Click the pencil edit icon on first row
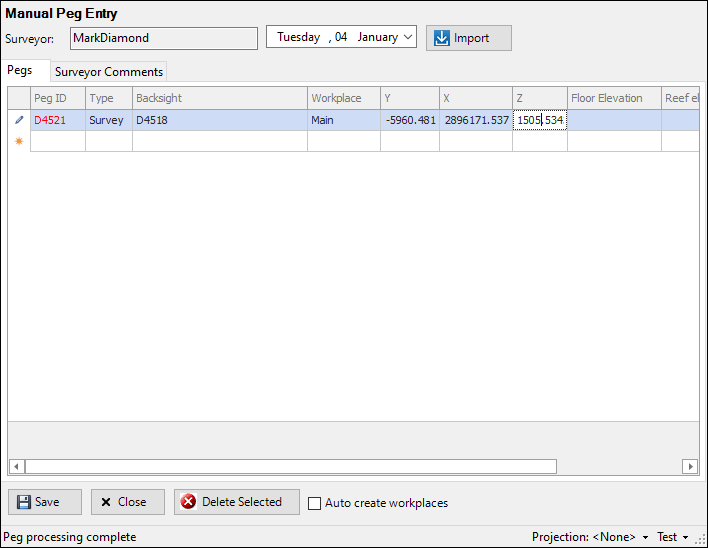Image resolution: width=708 pixels, height=548 pixels. [x=19, y=120]
